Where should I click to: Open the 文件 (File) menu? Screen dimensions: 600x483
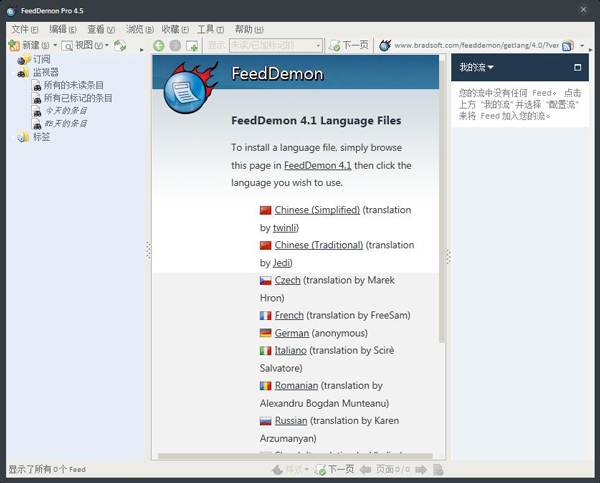(x=24, y=29)
